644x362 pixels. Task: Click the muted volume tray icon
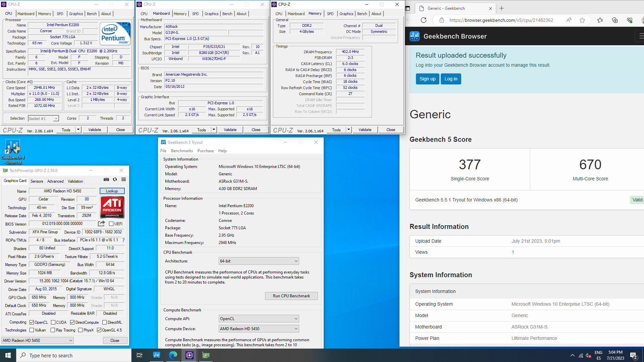pyautogui.click(x=588, y=356)
